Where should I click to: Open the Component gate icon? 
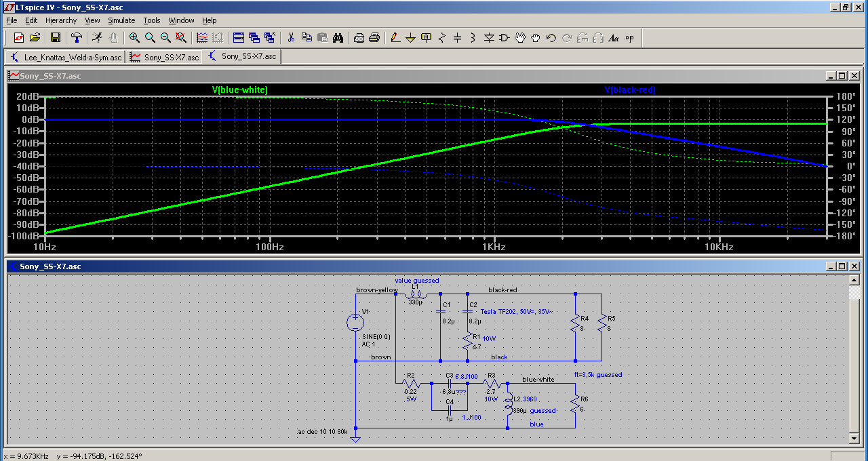505,37
